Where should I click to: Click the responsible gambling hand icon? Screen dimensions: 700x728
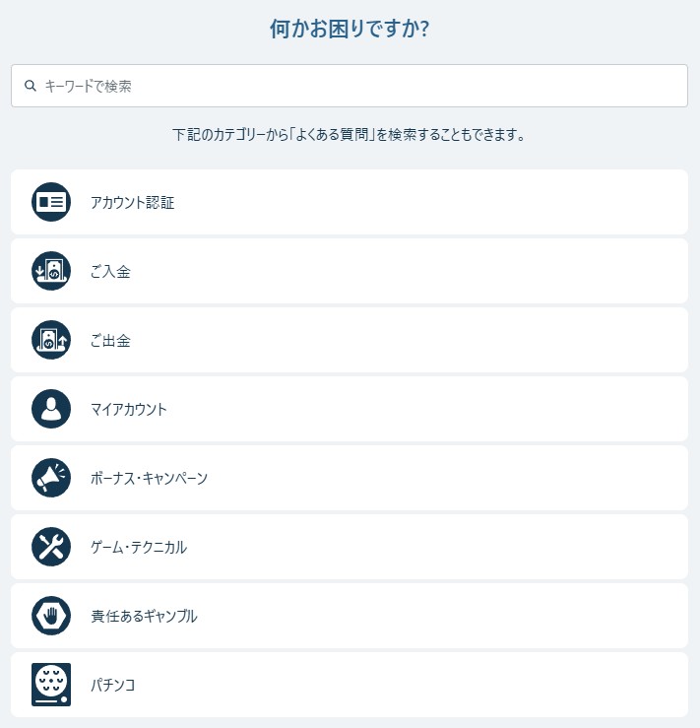coord(51,616)
